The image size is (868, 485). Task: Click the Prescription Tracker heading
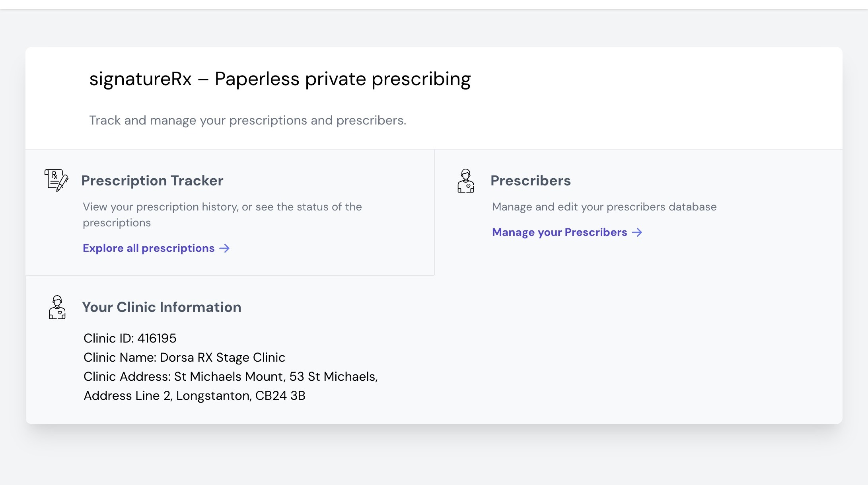pyautogui.click(x=152, y=181)
